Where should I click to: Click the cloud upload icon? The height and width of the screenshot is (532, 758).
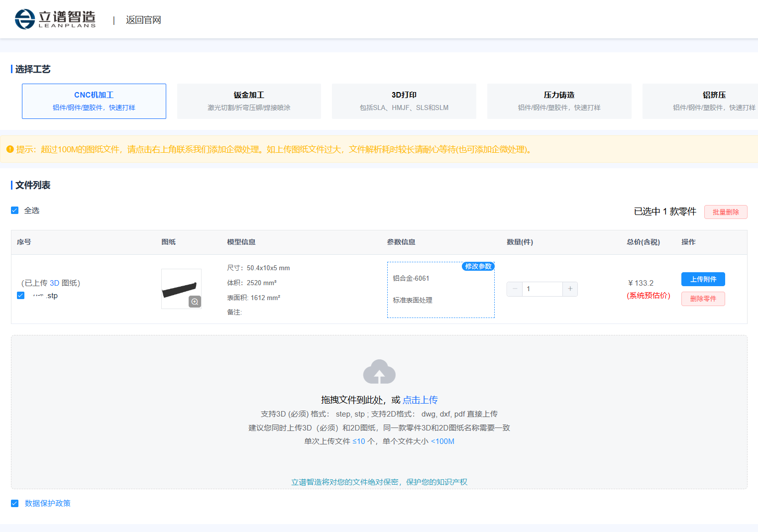pyautogui.click(x=379, y=372)
